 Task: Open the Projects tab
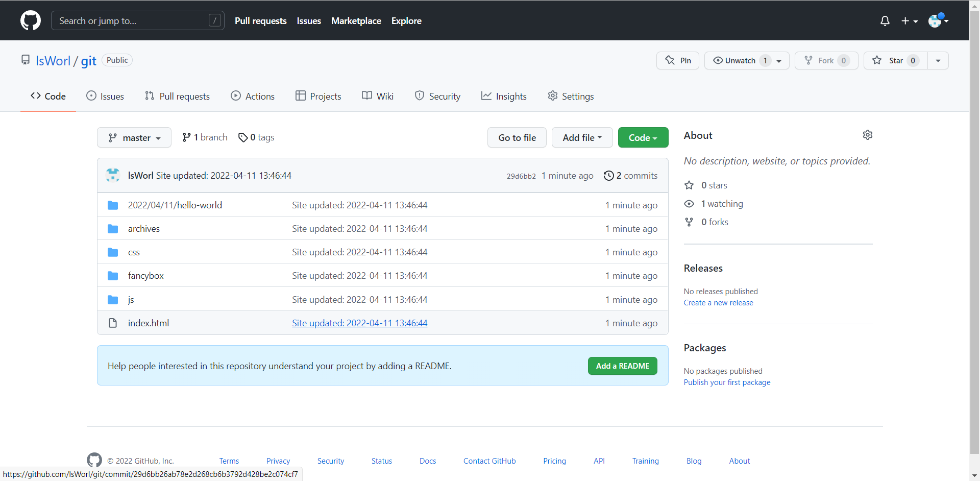(318, 96)
